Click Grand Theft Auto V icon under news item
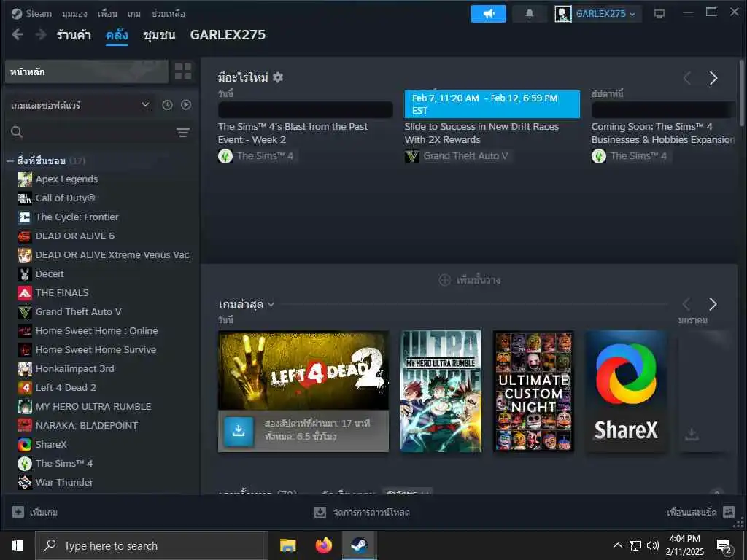The width and height of the screenshot is (747, 560). click(412, 156)
